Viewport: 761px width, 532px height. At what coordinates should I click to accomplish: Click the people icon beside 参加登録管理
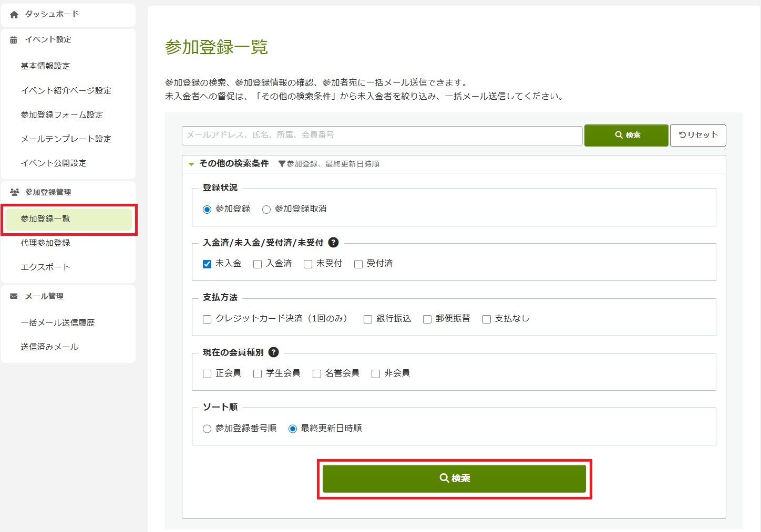click(x=14, y=192)
